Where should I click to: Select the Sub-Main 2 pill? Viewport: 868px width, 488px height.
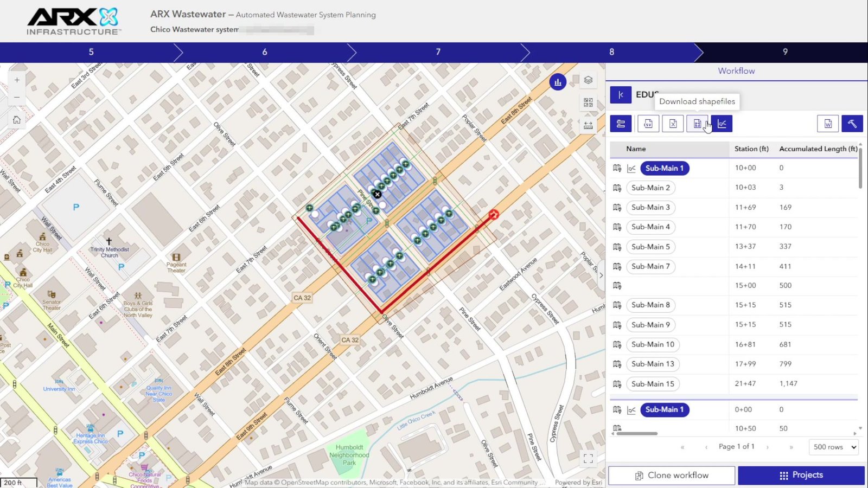[x=650, y=188]
